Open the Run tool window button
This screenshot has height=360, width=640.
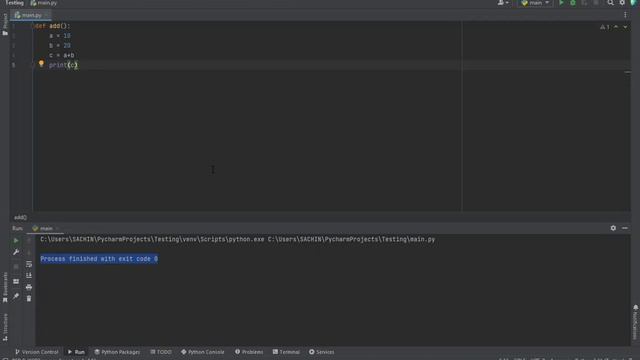[x=76, y=352]
